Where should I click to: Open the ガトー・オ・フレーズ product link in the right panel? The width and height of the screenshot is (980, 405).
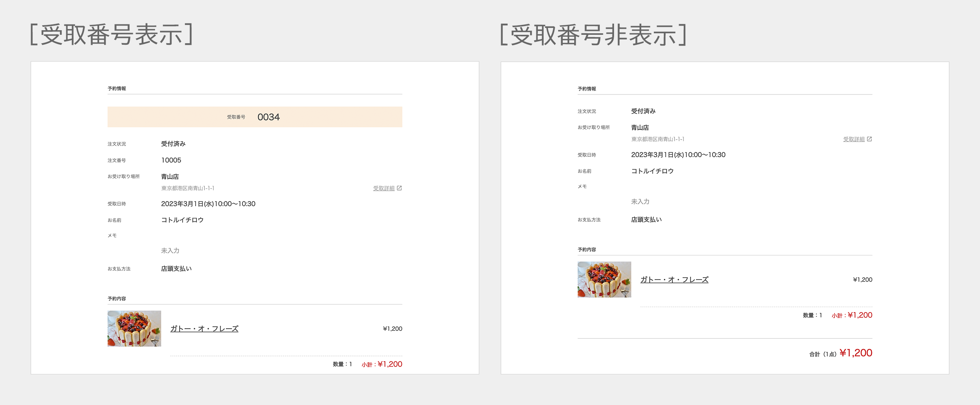tap(674, 280)
